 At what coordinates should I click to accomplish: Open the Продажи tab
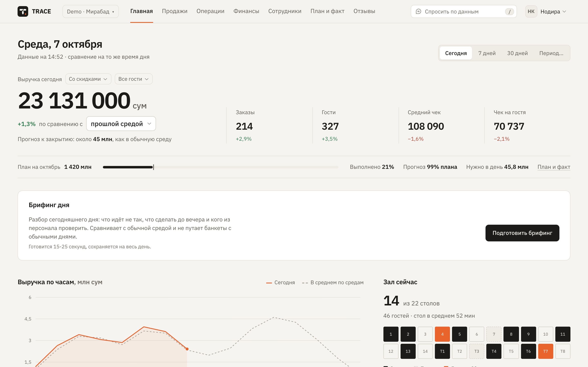[175, 11]
